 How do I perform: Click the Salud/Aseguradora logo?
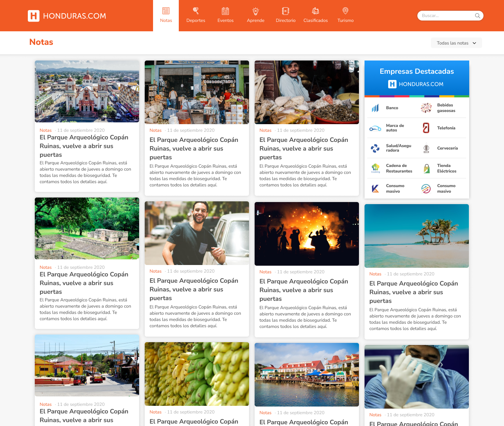375,148
